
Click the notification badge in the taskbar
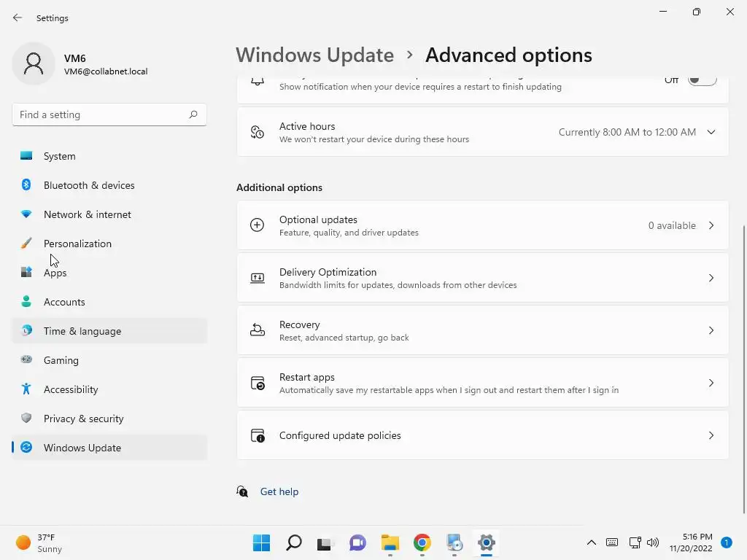(x=727, y=542)
